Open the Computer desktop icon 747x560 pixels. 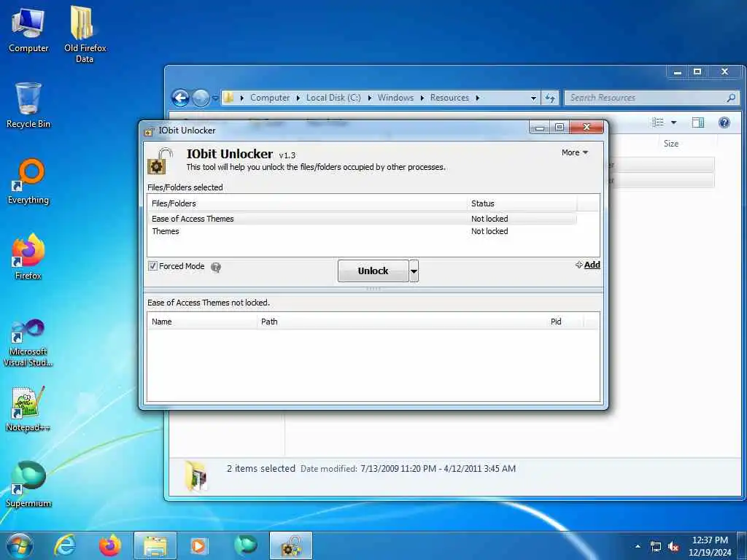point(28,29)
